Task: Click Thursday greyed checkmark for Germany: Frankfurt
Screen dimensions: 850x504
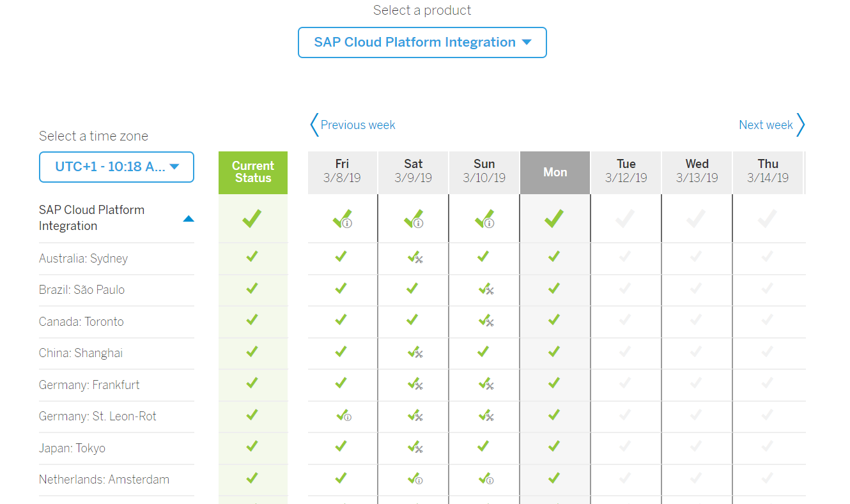Action: pyautogui.click(x=767, y=383)
